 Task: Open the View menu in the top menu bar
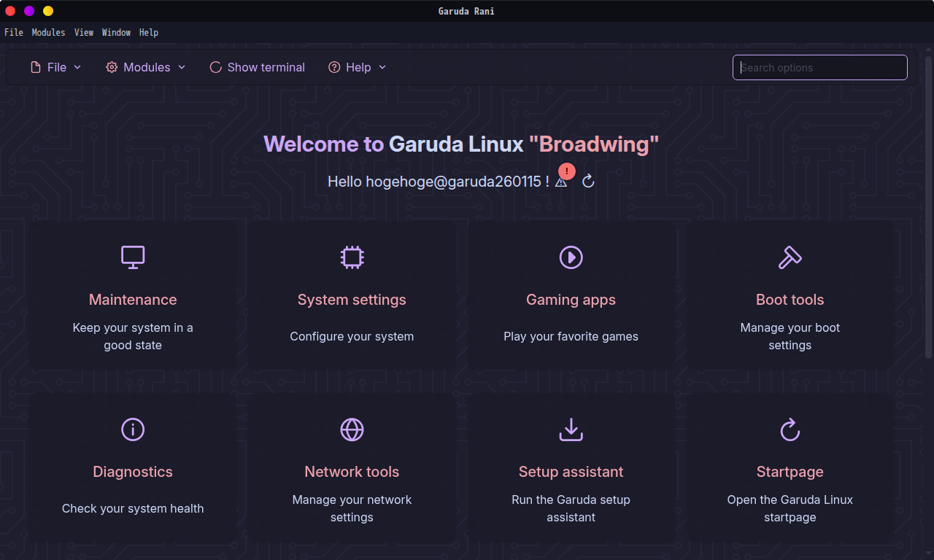84,33
